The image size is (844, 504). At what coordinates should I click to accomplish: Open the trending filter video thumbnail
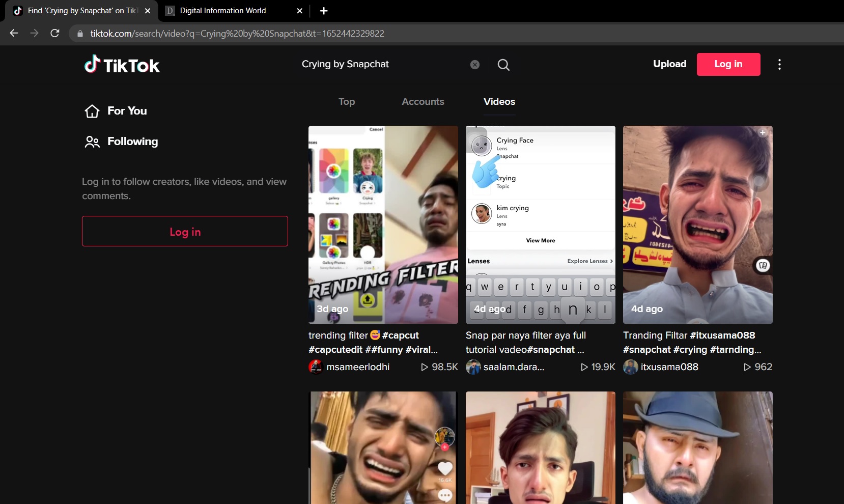383,225
